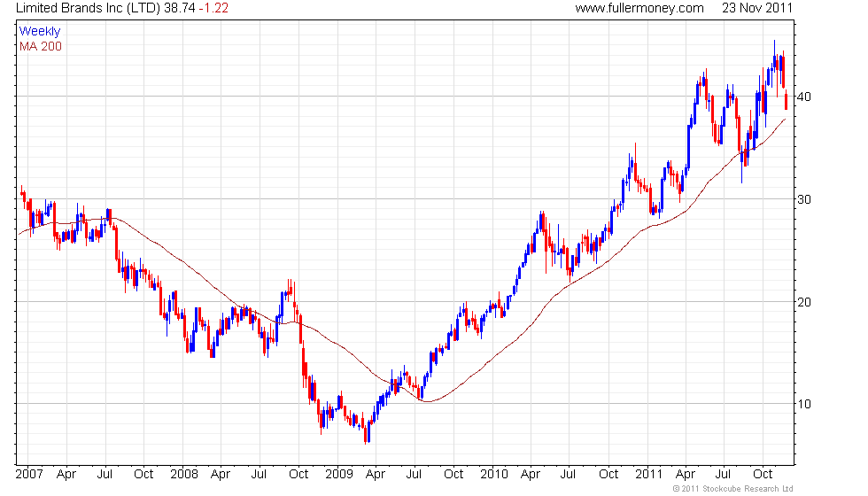Viewport: 868px width, 496px height.
Task: Click the 38.74 last price value
Action: [x=179, y=8]
